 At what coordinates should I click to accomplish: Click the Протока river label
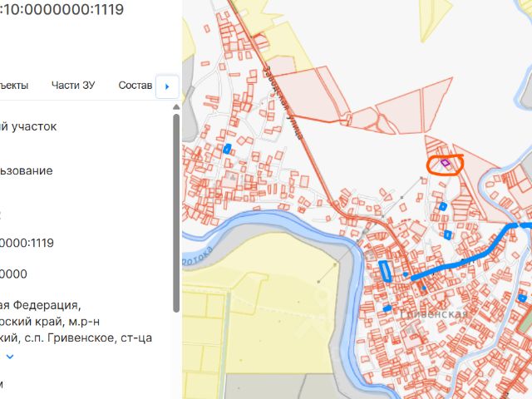198,257
